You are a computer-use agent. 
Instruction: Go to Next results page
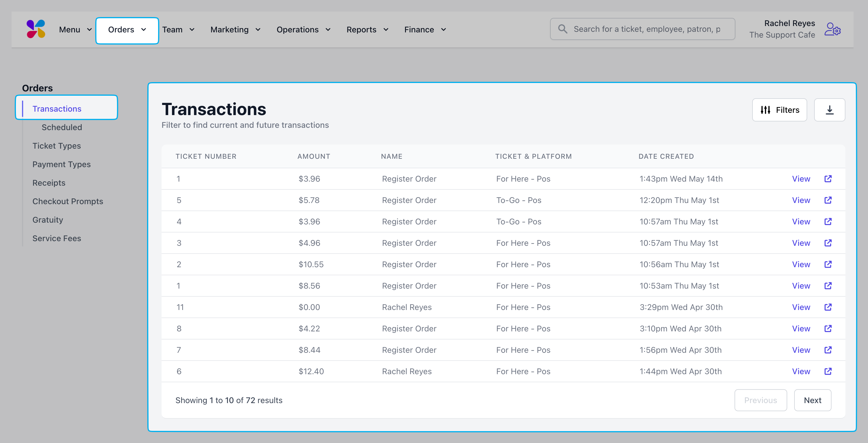click(812, 400)
